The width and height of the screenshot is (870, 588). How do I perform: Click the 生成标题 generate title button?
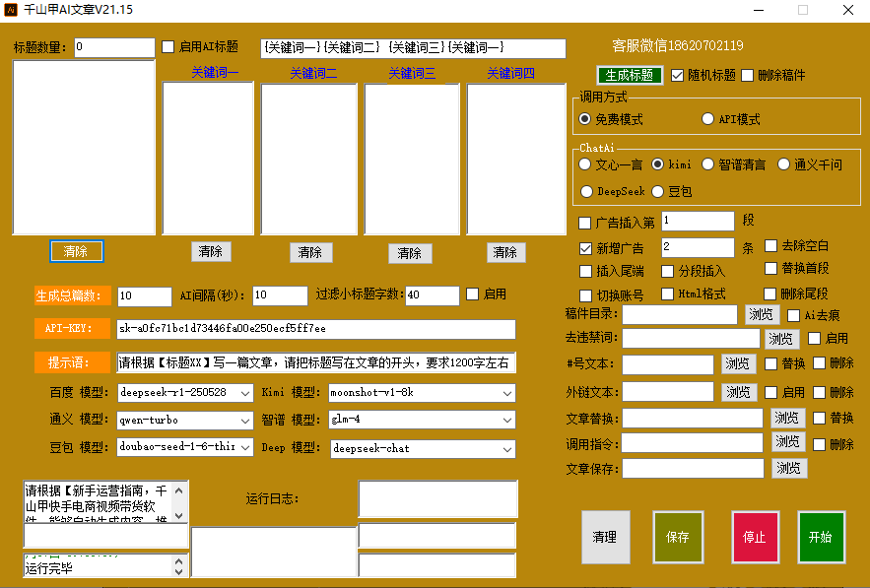tap(629, 75)
